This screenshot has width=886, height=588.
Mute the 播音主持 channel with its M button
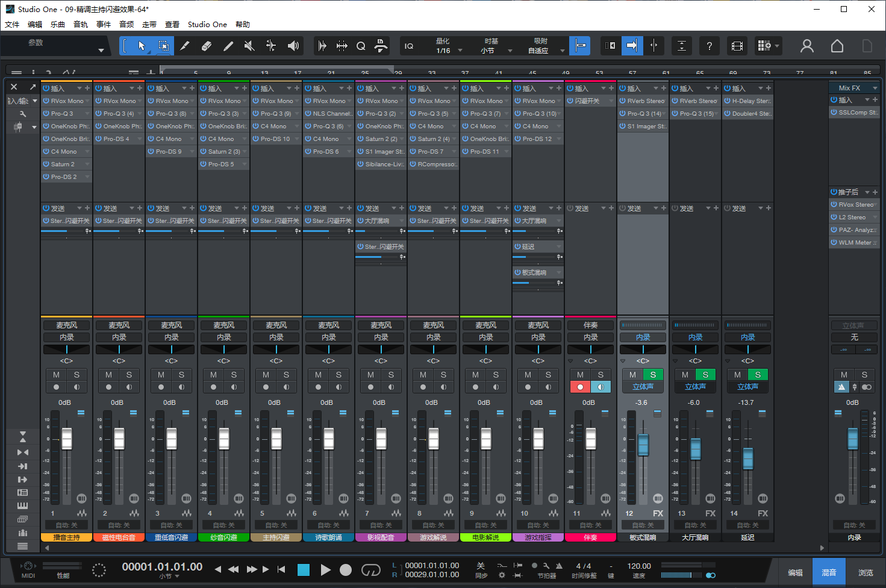[56, 375]
